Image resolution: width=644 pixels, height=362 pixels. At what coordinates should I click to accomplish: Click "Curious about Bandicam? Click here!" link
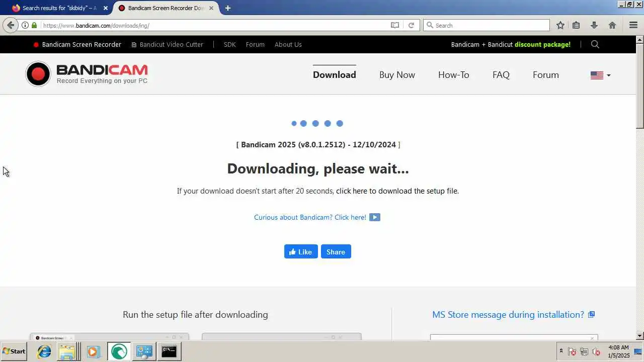pos(310,217)
